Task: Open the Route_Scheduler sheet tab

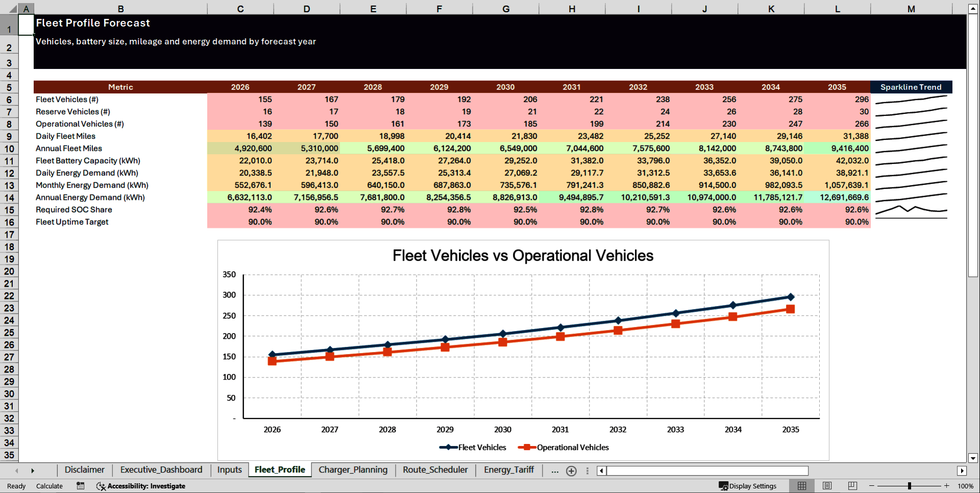Action: click(x=435, y=470)
